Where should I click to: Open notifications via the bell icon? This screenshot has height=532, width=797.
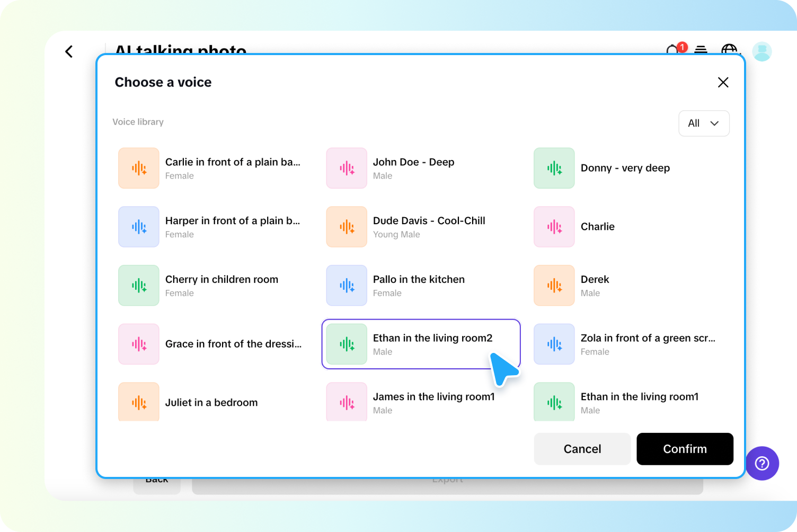pos(672,51)
